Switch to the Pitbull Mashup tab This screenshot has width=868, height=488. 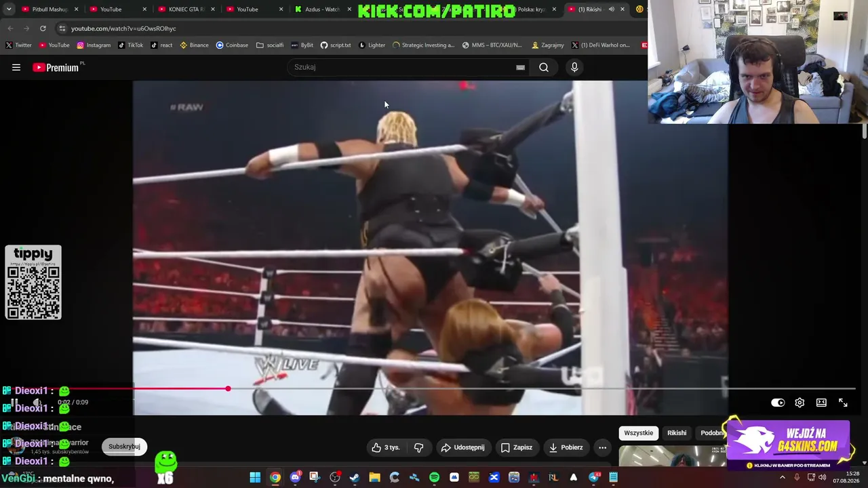50,9
